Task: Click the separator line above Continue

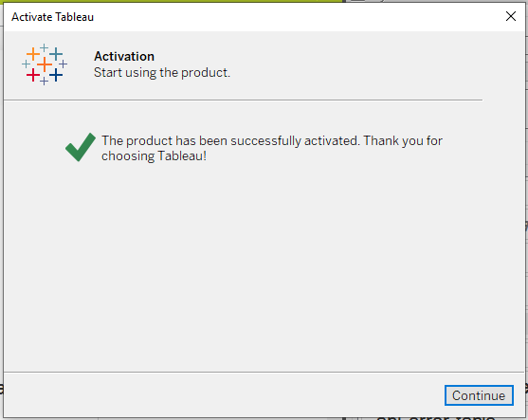Action: [264, 373]
